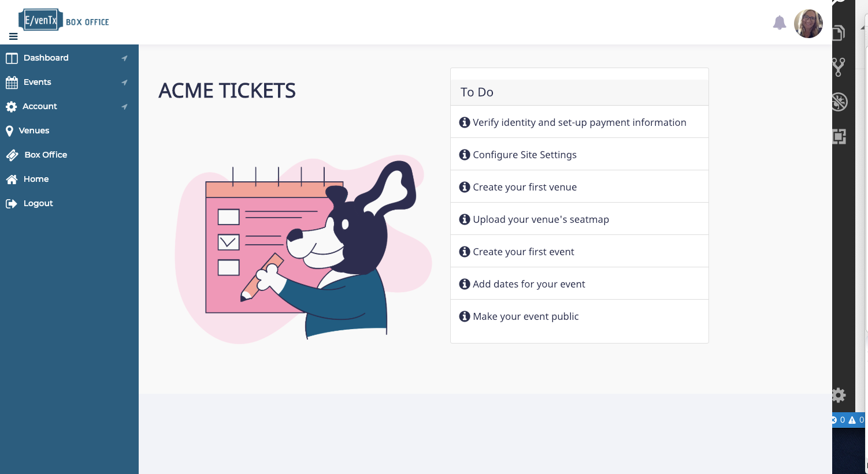This screenshot has width=868, height=474.
Task: Click the EventX Box Office logo
Action: coord(64,21)
